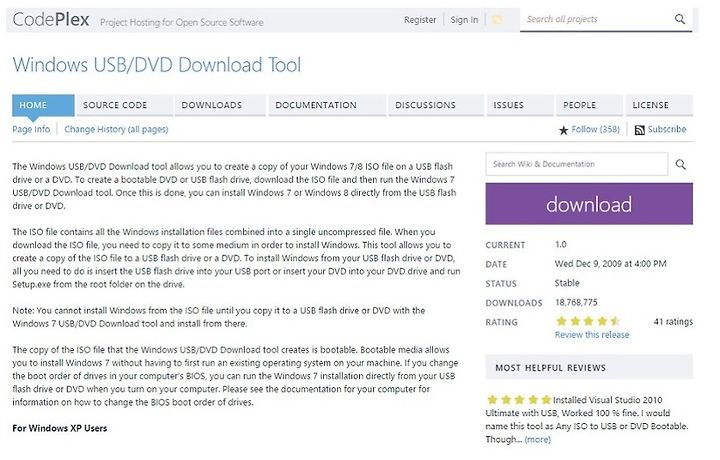
Task: Click the downloads count 18,768,775
Action: (x=576, y=302)
